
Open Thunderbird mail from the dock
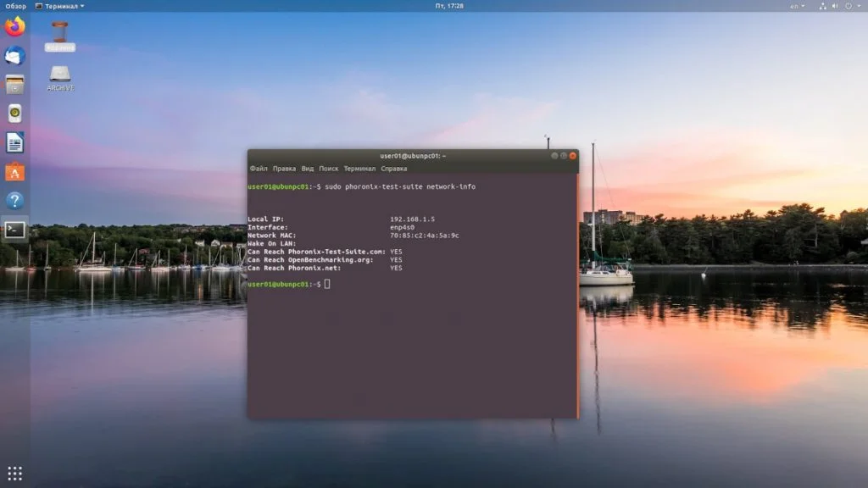pyautogui.click(x=14, y=56)
